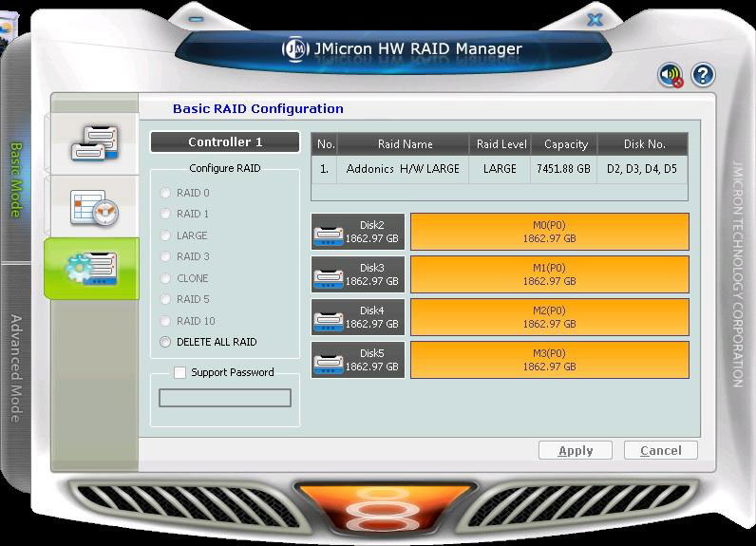Click the Controller 1 button
The height and width of the screenshot is (546, 756).
click(x=225, y=142)
